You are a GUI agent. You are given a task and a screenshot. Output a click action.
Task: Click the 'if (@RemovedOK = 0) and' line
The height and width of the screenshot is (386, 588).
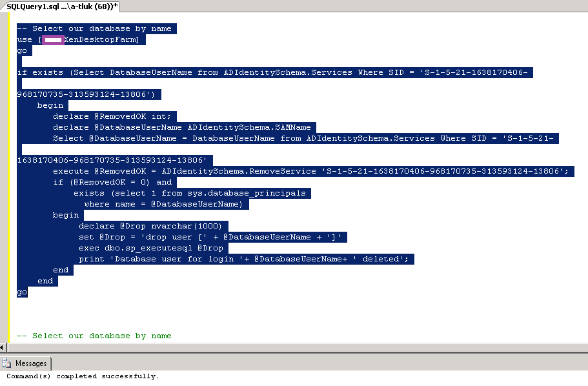pos(112,182)
